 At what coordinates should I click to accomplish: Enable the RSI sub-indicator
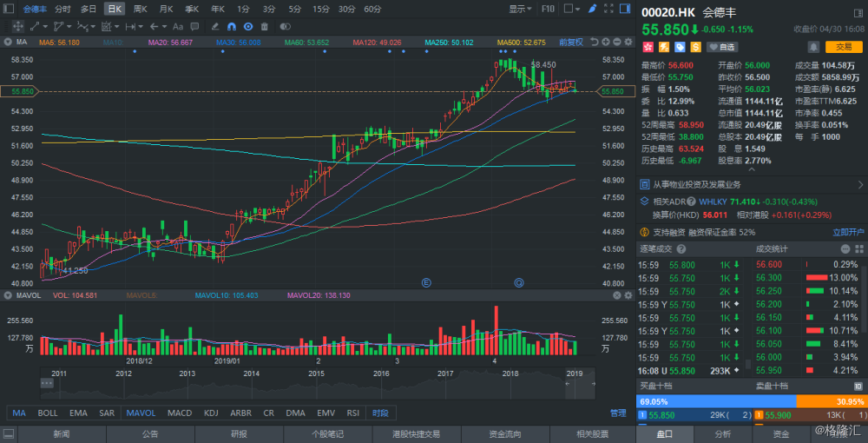[x=352, y=413]
